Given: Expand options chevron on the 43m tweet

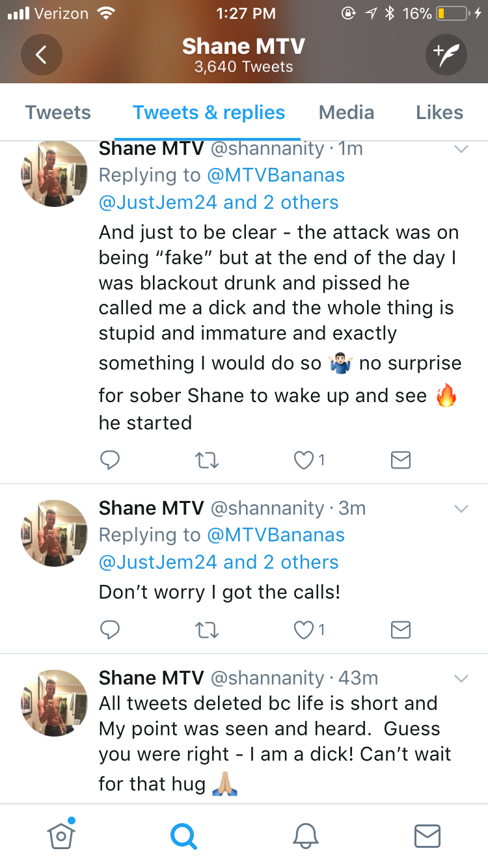Looking at the screenshot, I should pos(461,679).
